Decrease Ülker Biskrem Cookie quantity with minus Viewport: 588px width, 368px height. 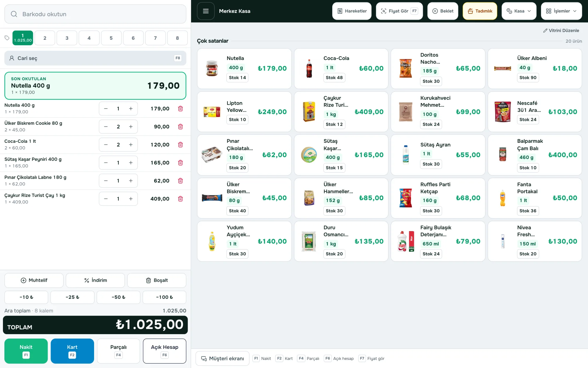tap(106, 127)
